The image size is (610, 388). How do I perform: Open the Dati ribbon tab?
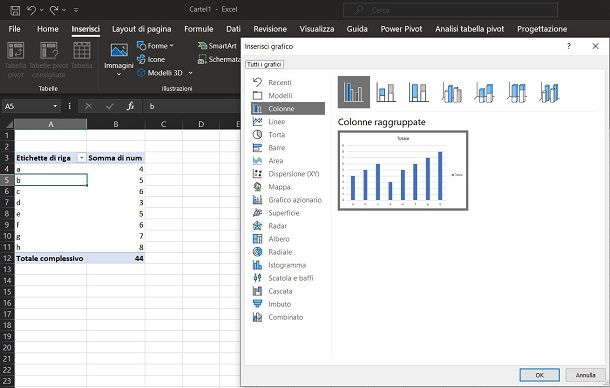coord(233,29)
